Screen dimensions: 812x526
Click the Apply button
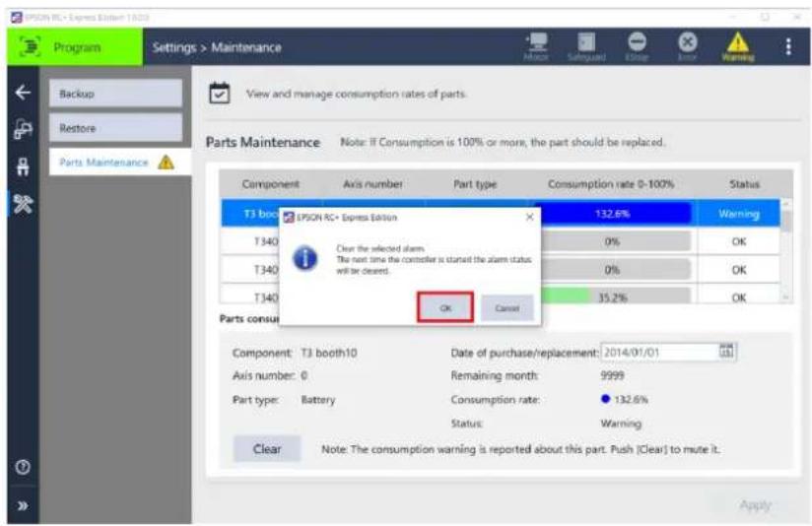pos(756,504)
